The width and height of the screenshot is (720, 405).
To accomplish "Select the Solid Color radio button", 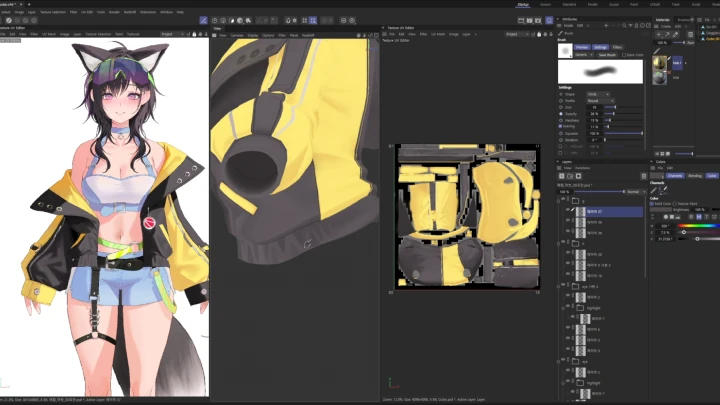I will pyautogui.click(x=652, y=203).
